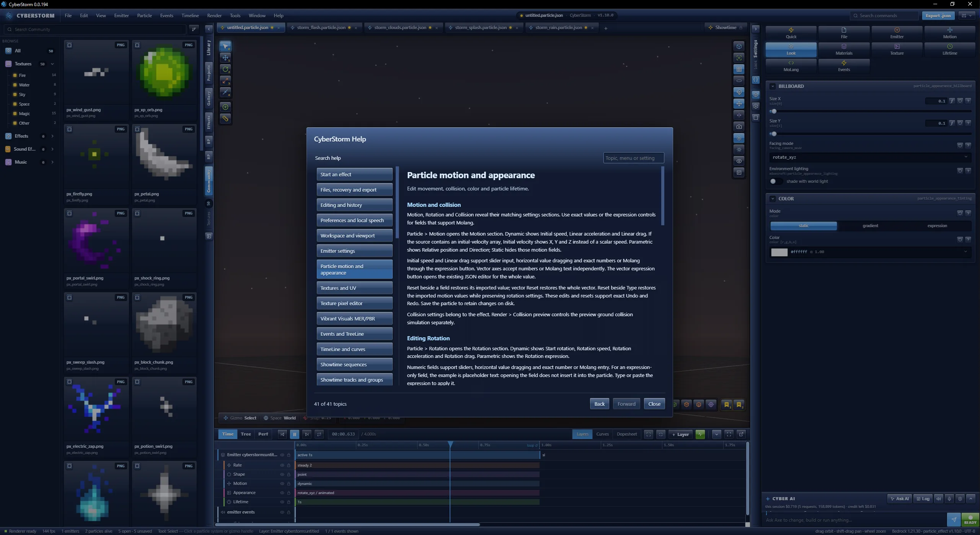Click the curly braces JSON icon

[x=755, y=80]
